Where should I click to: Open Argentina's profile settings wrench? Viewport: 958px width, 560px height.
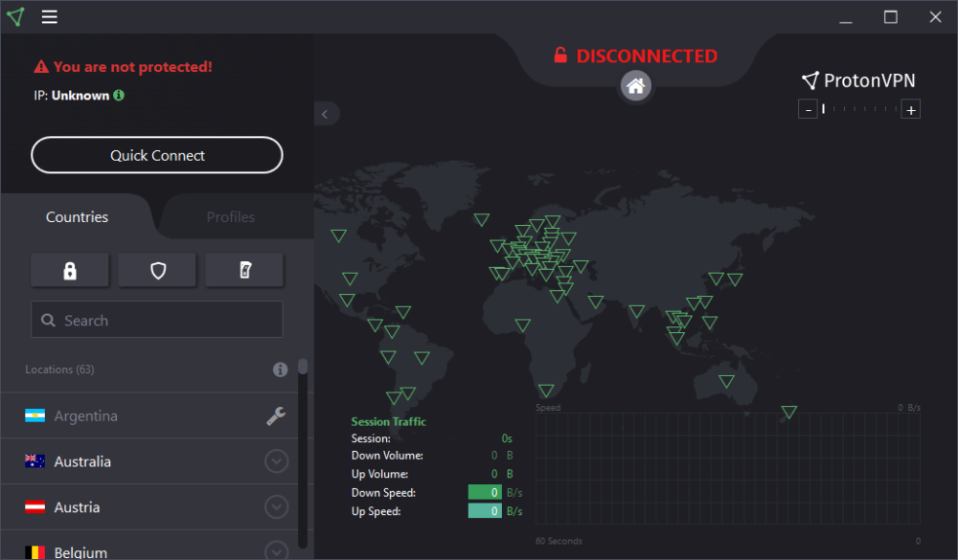(276, 415)
